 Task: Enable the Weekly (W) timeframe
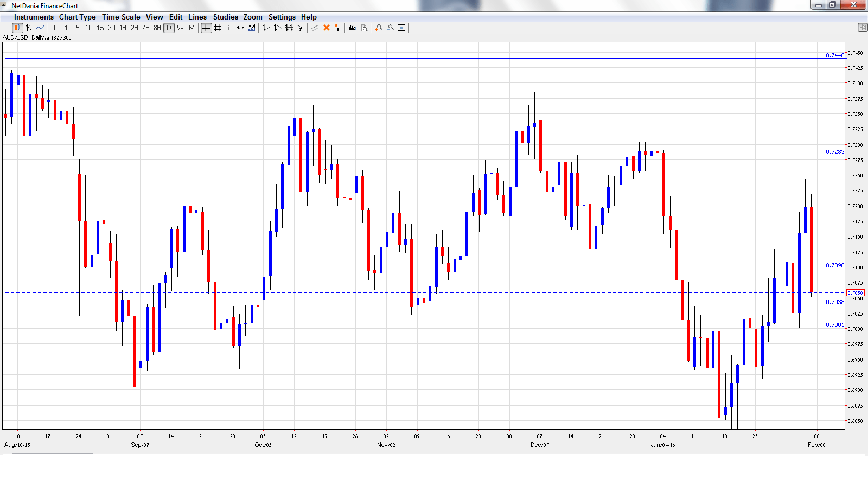(179, 28)
